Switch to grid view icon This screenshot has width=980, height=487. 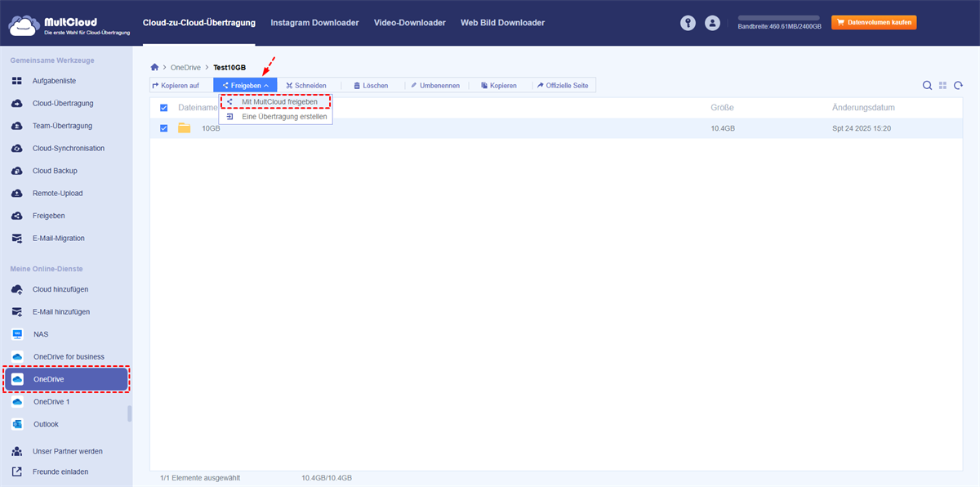coord(943,85)
